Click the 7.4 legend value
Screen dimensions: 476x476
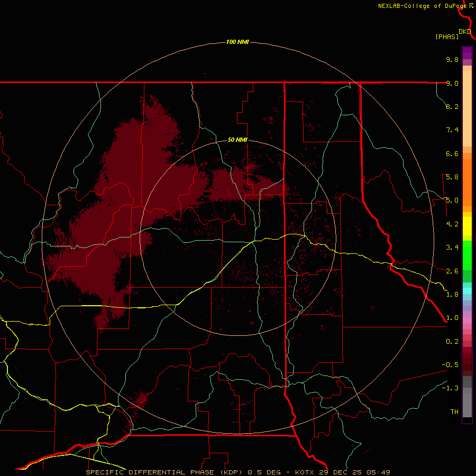[x=452, y=130]
